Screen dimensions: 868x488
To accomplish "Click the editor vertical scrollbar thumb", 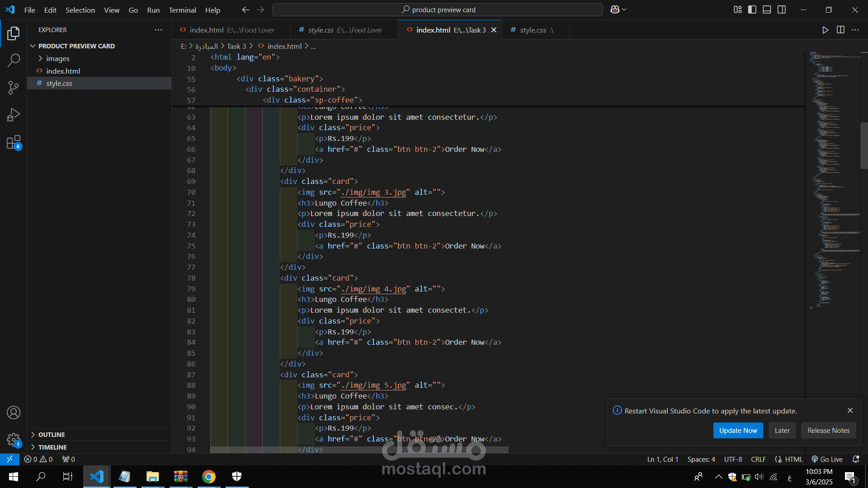I will [x=863, y=145].
